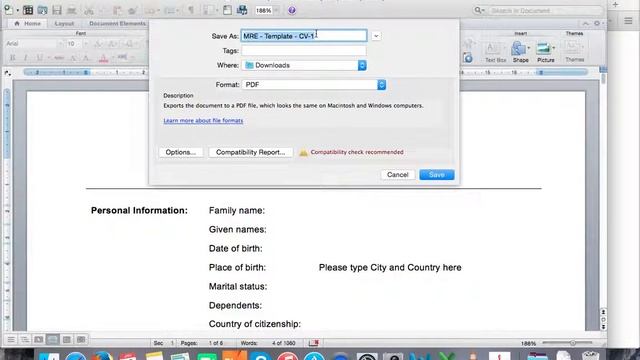Expand the save dialog with chevron button
Screen dimensions: 640x360
click(376, 36)
